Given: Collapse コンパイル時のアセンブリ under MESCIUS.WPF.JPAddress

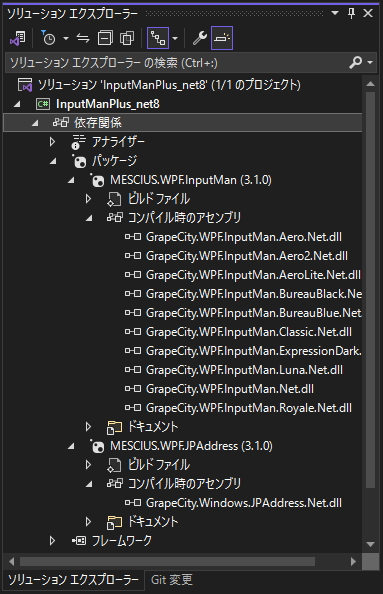Looking at the screenshot, I should click(x=89, y=484).
